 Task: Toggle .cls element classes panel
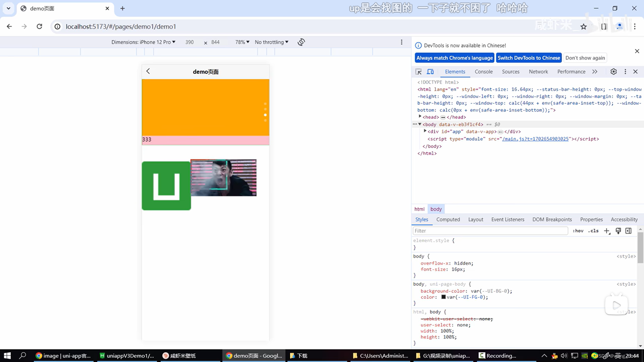[593, 231]
